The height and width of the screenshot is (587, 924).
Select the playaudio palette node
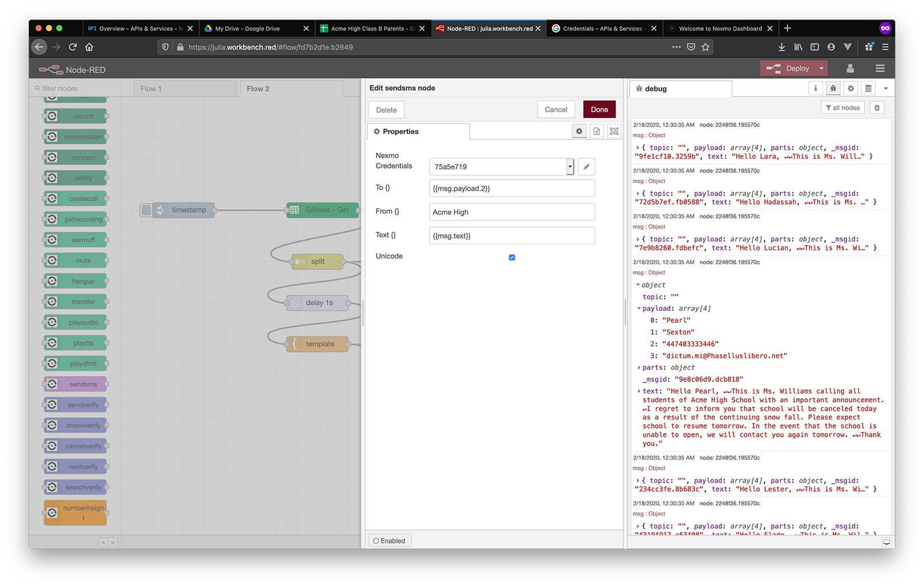76,322
